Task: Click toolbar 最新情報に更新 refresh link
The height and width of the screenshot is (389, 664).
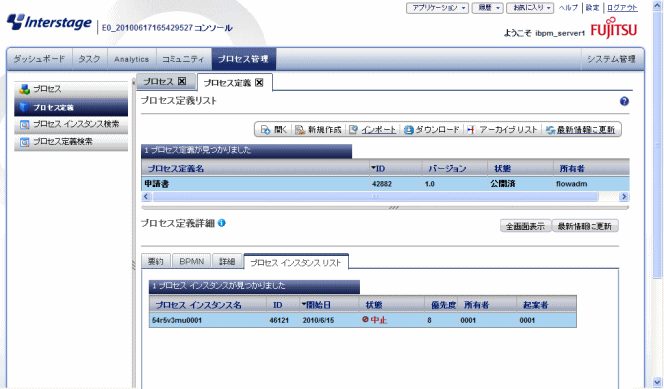Action: click(580, 130)
